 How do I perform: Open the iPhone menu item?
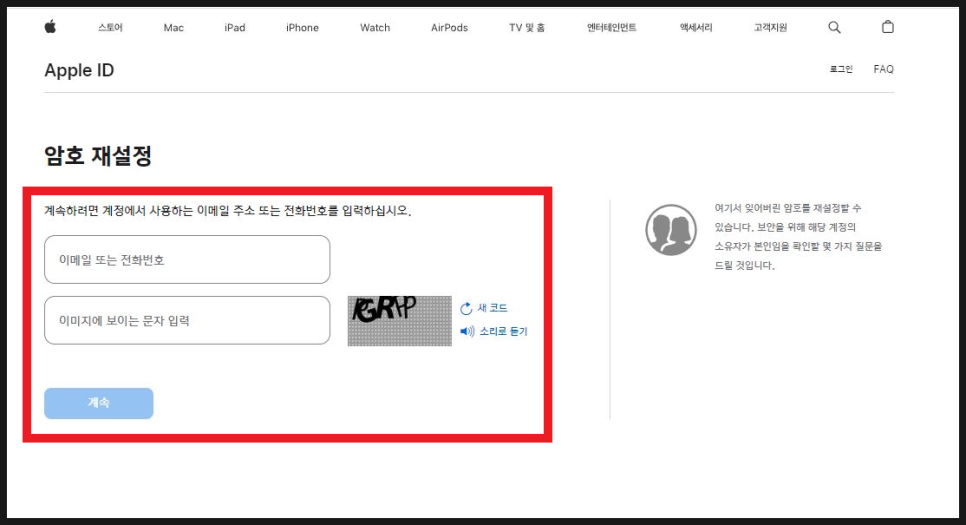302,28
